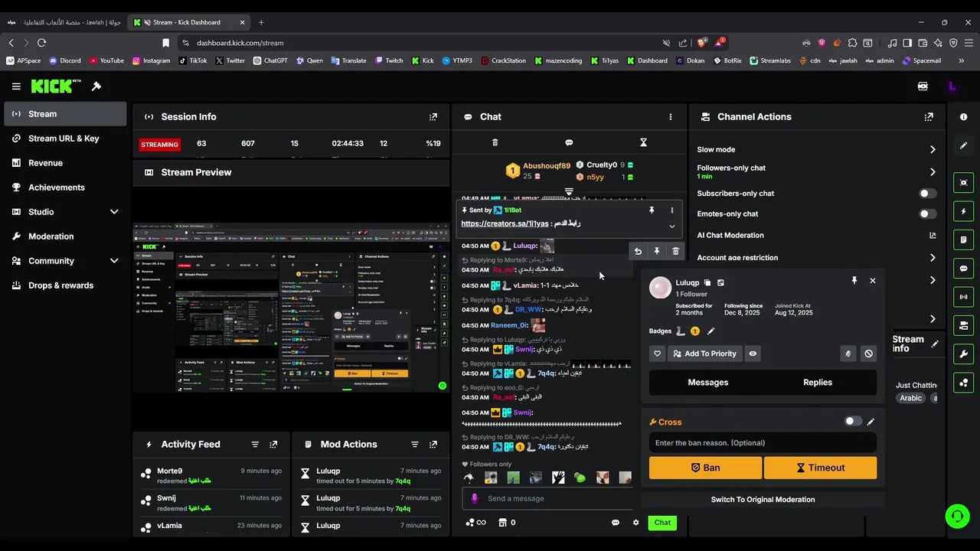The width and height of the screenshot is (980, 551).
Task: Unpin the pinned 1i1Bot message
Action: coord(652,210)
